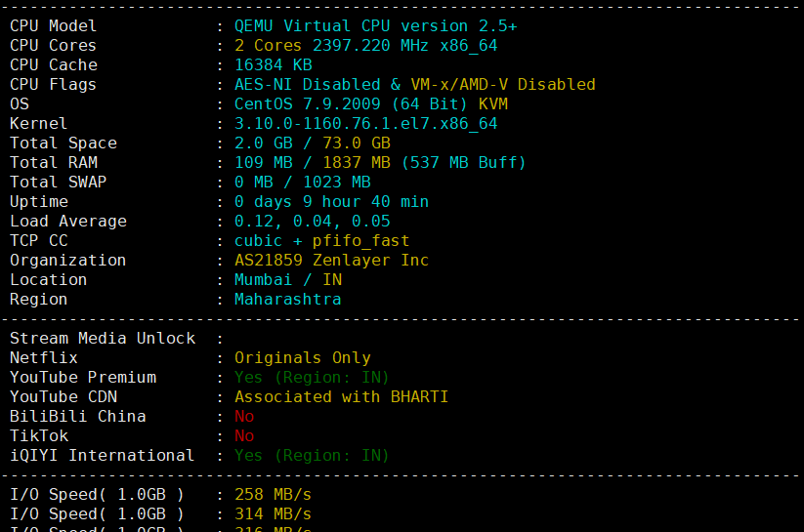Image resolution: width=804 pixels, height=532 pixels.
Task: Click the 'CPU Model' label
Action: coord(53,26)
